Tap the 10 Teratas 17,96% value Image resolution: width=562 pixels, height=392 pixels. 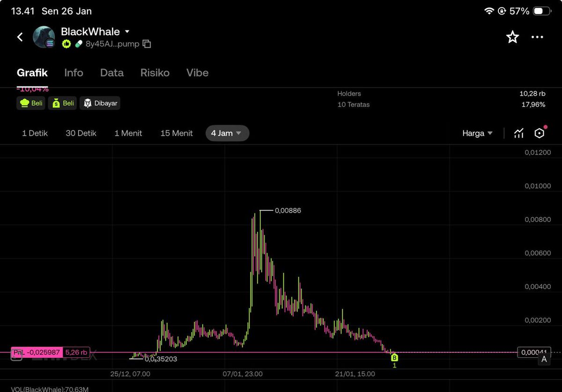pyautogui.click(x=533, y=104)
